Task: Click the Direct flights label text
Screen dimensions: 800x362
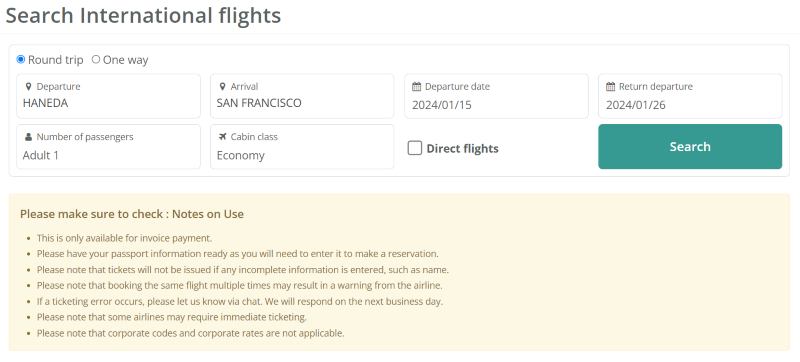Action: click(462, 148)
